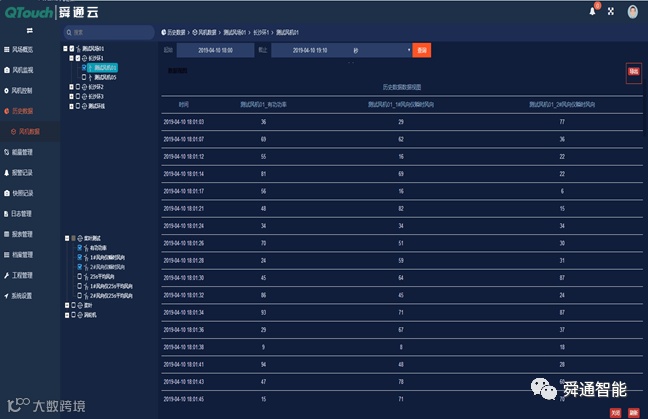Click the end time field 2019-04-10 19:10
This screenshot has height=419, width=648.
[310, 50]
